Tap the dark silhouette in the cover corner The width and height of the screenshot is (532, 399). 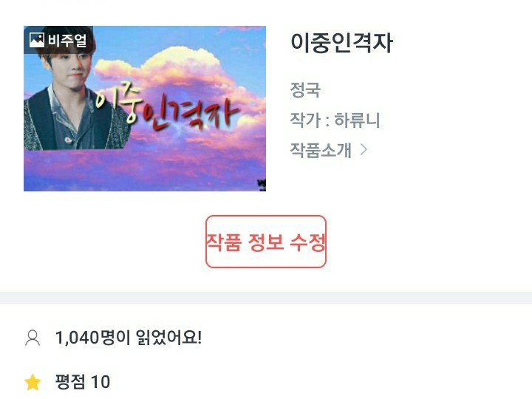(262, 185)
